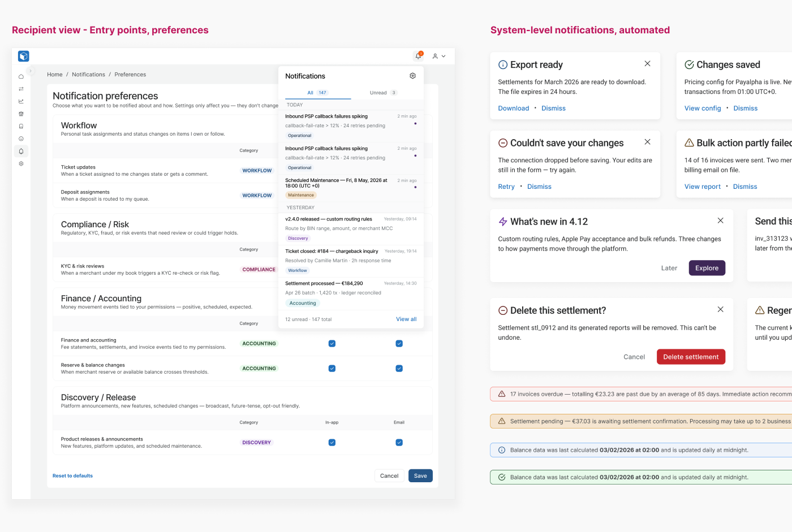
Task: Go to Notifications in the breadcrumb
Action: (88, 75)
